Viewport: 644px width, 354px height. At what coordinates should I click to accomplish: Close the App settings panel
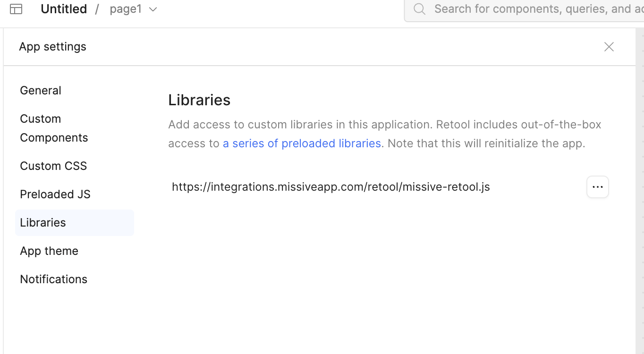[x=609, y=47]
